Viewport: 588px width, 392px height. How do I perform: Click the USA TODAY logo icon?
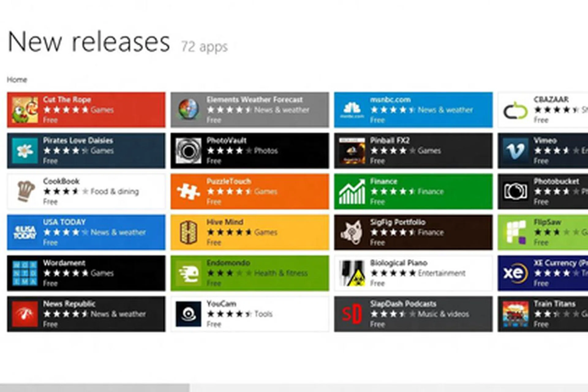point(25,232)
